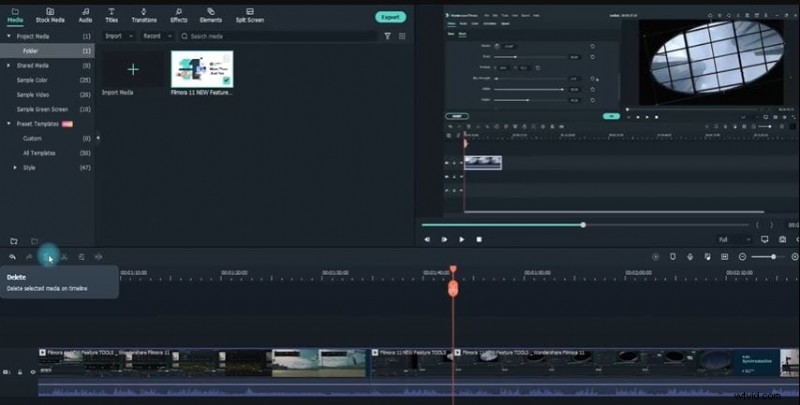This screenshot has height=405, width=800.
Task: Select Sample Video in the tree
Action: point(32,95)
